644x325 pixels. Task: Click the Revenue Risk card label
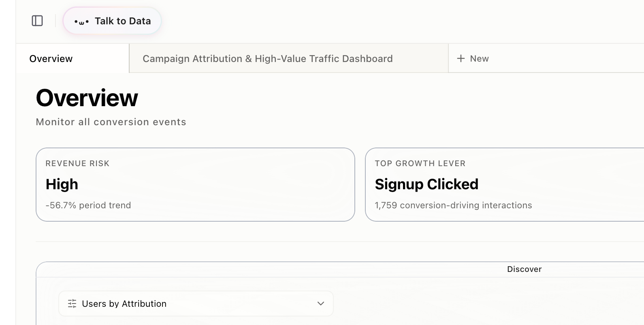click(x=77, y=163)
